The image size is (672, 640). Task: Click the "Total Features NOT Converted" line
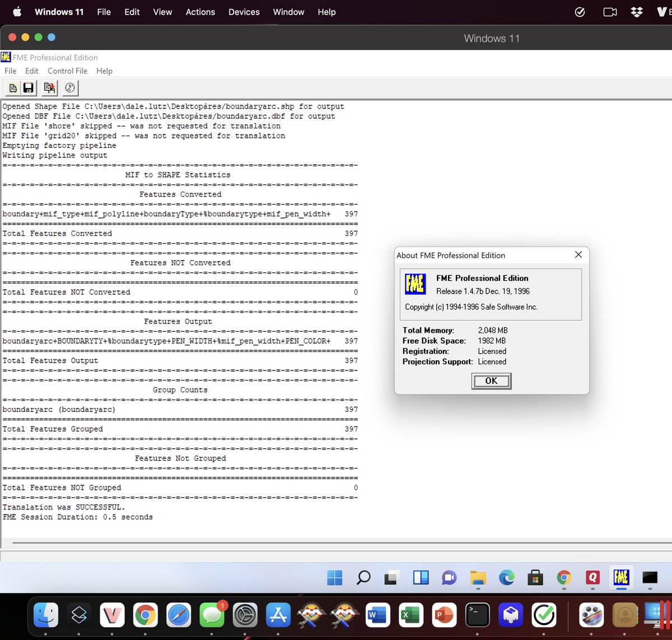[x=66, y=292]
